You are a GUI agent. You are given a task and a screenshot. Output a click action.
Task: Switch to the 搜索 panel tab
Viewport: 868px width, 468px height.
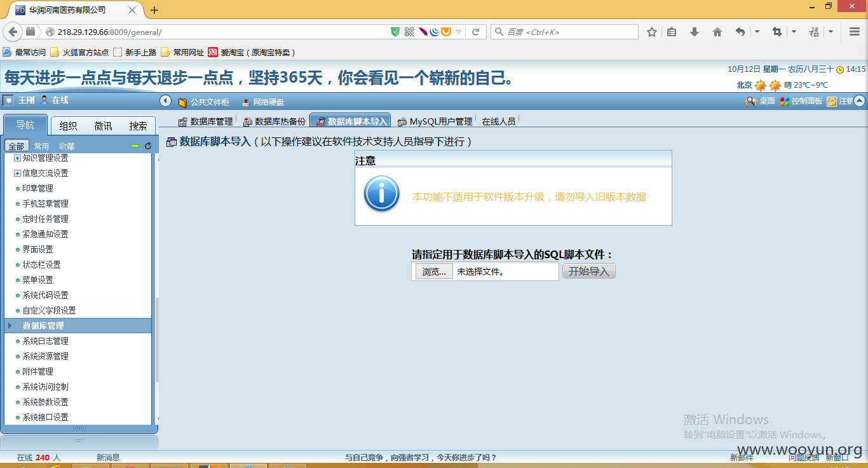pos(138,126)
